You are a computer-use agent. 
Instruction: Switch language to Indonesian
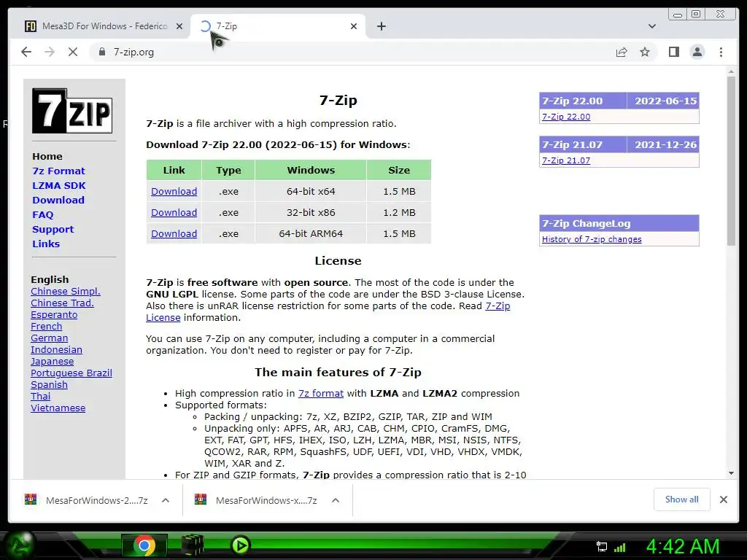coord(56,349)
